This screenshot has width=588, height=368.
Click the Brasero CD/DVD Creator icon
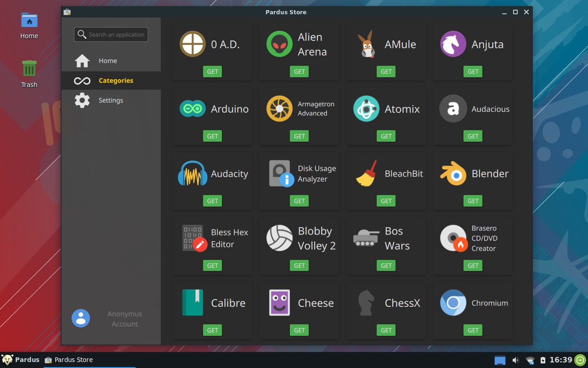[x=452, y=238]
